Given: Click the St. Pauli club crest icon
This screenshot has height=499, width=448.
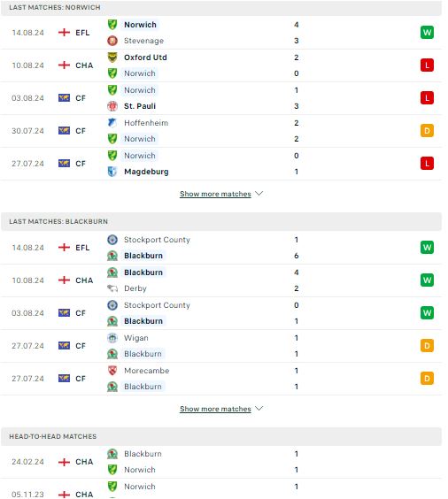Looking at the screenshot, I should [112, 106].
